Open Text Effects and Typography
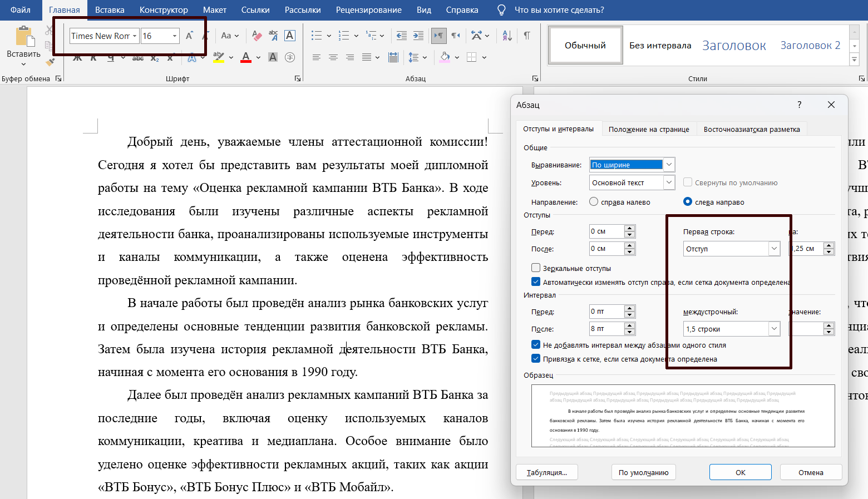The width and height of the screenshot is (868, 499). point(192,57)
